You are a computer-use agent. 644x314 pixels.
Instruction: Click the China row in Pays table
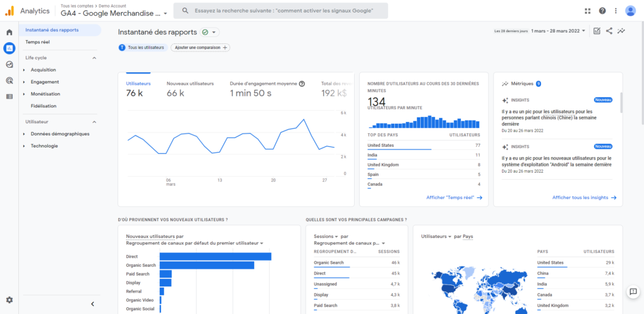[x=575, y=273]
